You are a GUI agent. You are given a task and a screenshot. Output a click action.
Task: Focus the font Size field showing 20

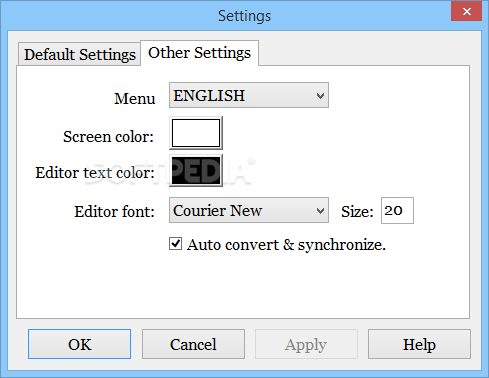tap(397, 210)
